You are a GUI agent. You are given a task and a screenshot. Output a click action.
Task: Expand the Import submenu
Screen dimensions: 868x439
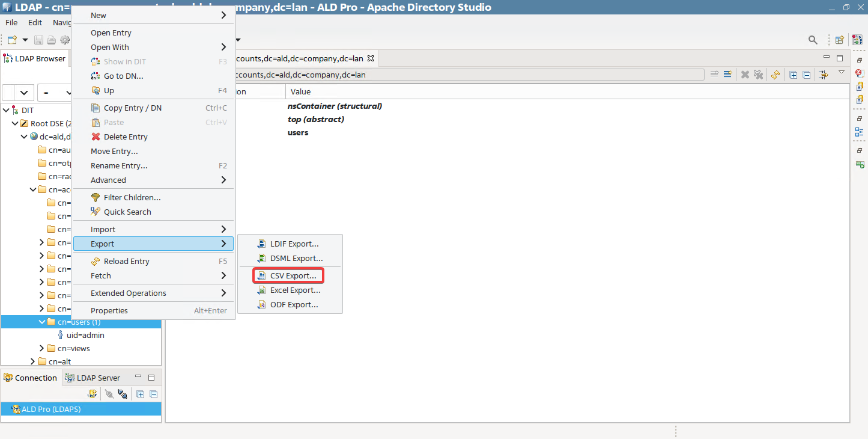click(153, 229)
